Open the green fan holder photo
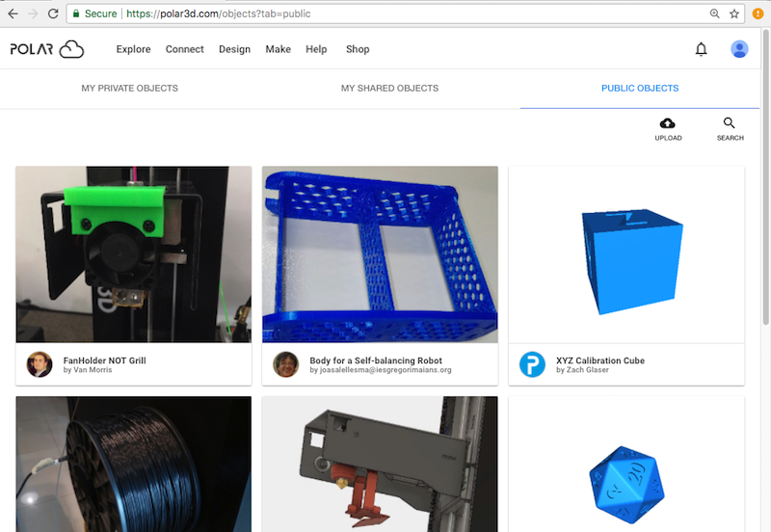This screenshot has width=771, height=532. tap(134, 254)
